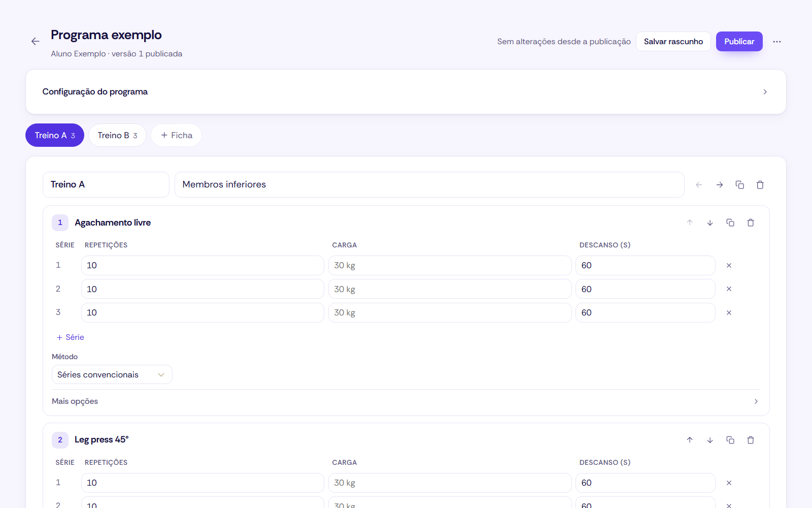Switch to the Treino A tab
This screenshot has width=812, height=508.
(55, 135)
